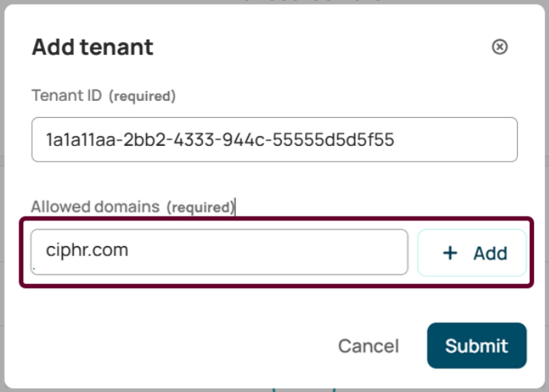Click the Add tenant dialog title
This screenshot has height=392, width=549.
pos(92,47)
